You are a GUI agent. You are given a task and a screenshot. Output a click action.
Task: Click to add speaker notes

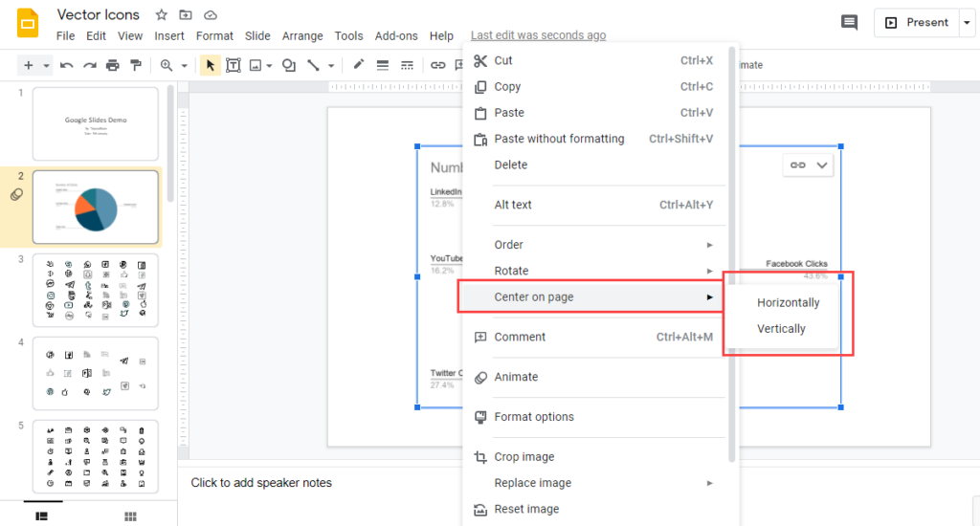tap(261, 483)
